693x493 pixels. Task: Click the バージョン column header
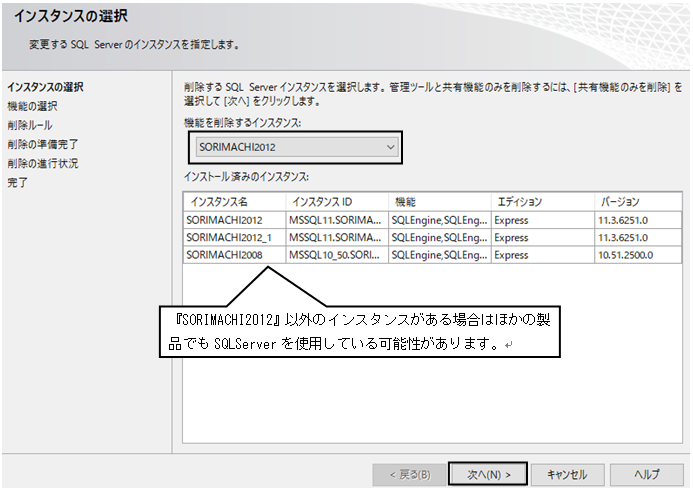coord(638,202)
